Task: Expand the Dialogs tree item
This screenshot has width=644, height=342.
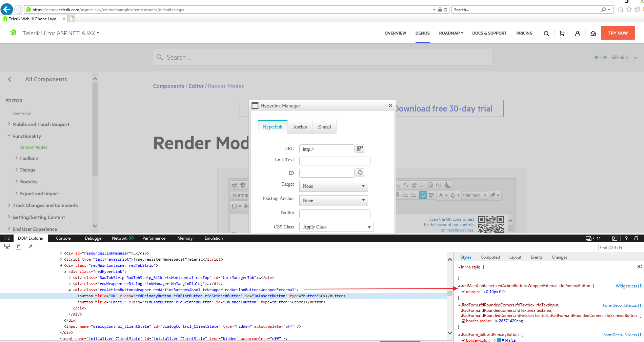Action: [16, 169]
